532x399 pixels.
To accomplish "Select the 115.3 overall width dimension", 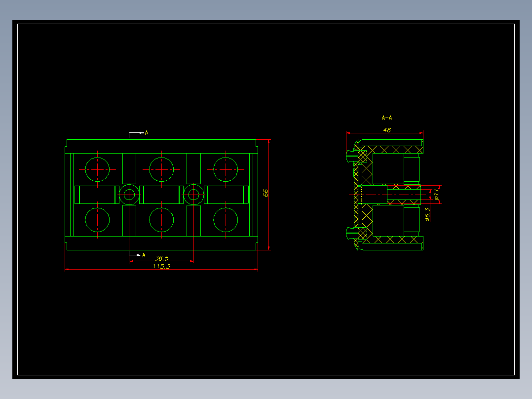I will 161,266.
